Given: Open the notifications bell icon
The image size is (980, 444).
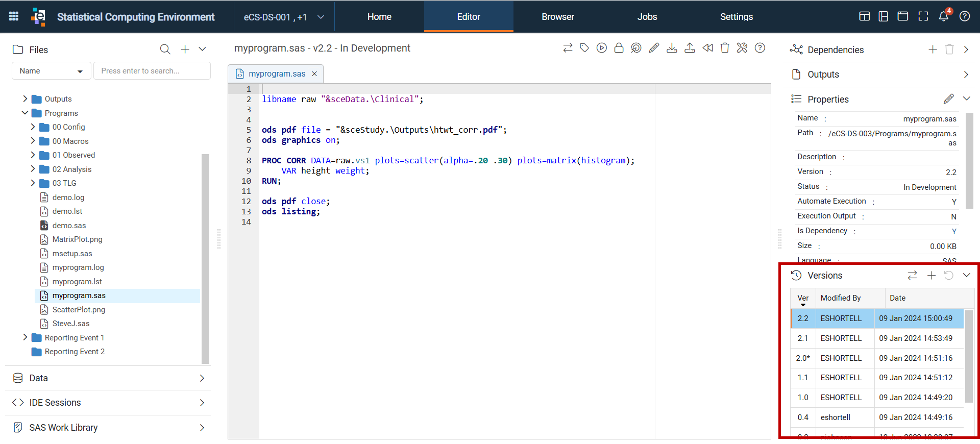Looking at the screenshot, I should 944,16.
